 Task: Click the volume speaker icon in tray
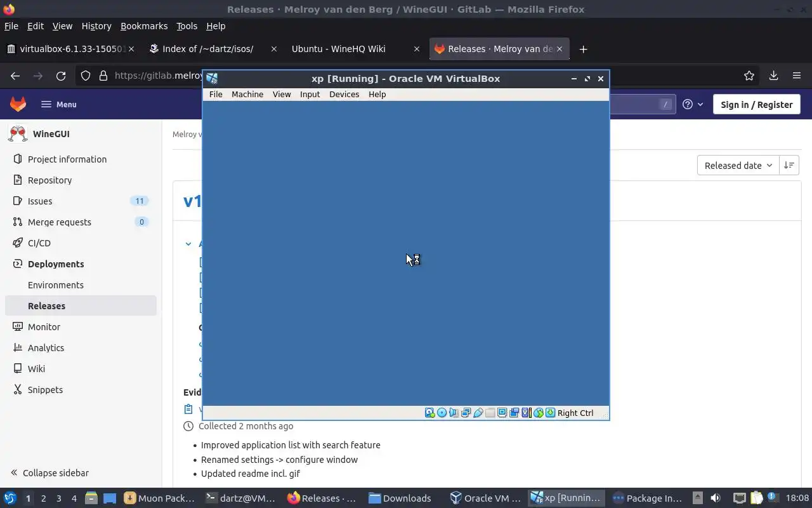(716, 498)
